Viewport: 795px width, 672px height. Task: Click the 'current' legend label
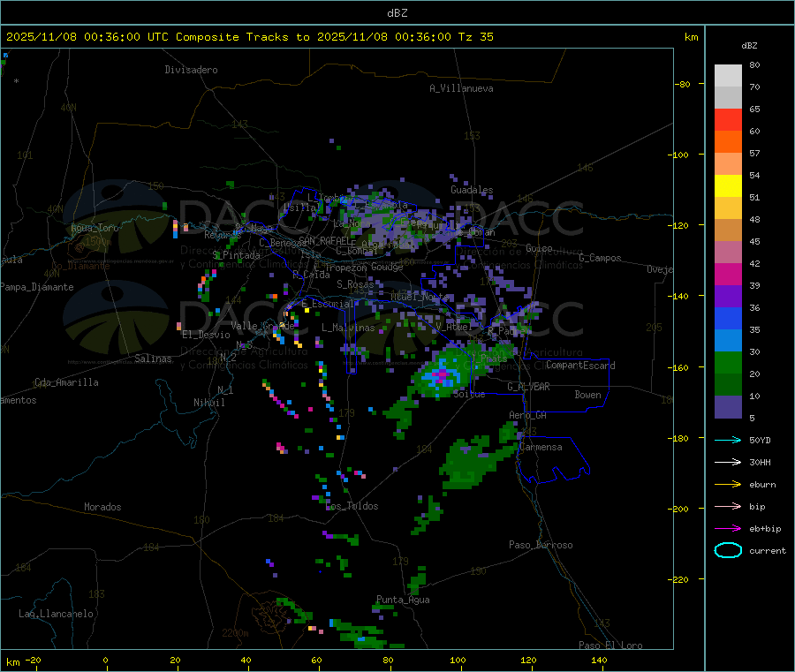[x=767, y=550]
